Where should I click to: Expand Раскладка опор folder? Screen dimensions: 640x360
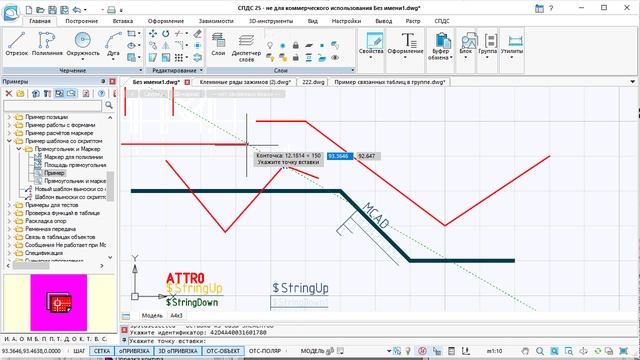[9, 221]
